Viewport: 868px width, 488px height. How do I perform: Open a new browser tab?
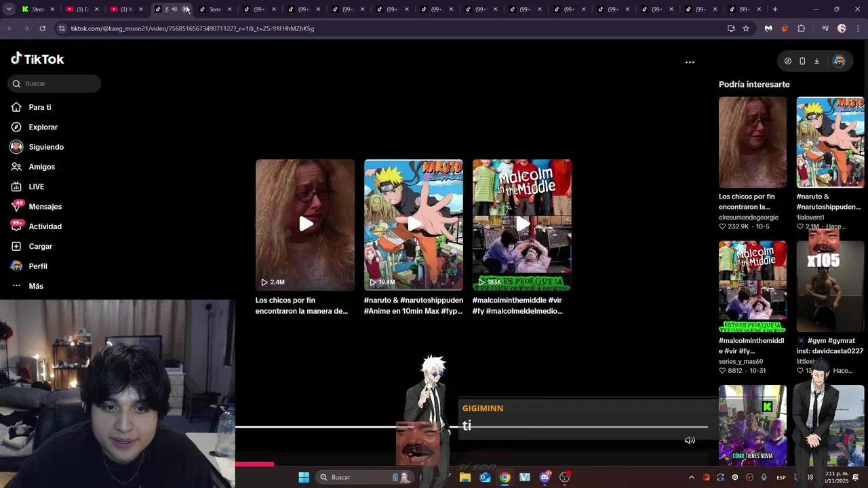point(775,9)
